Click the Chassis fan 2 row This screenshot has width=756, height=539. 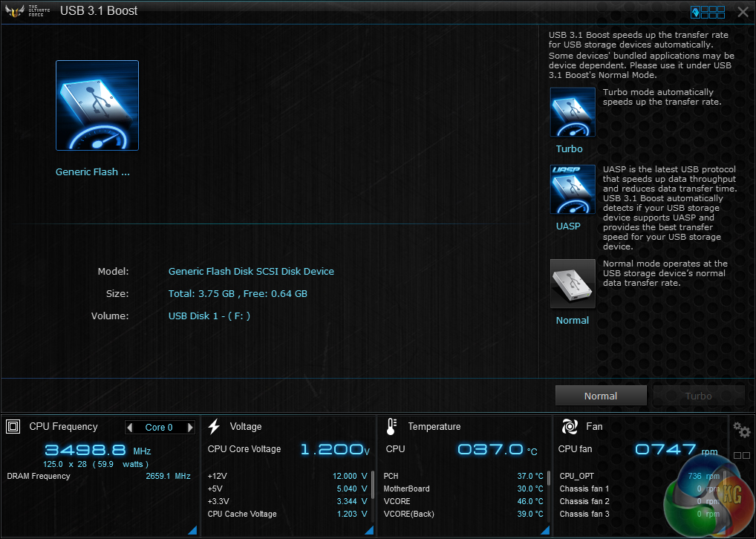640,501
